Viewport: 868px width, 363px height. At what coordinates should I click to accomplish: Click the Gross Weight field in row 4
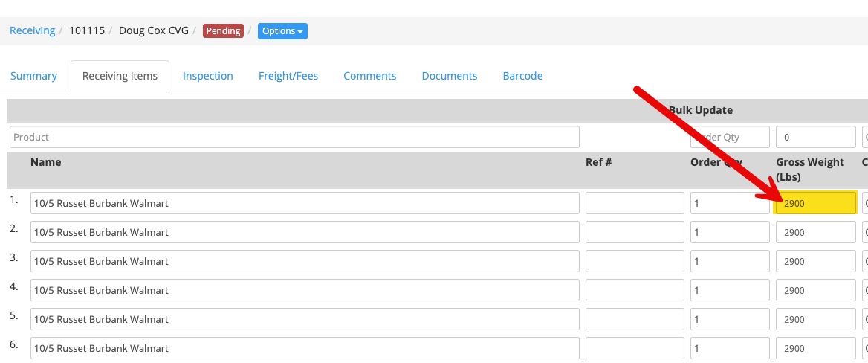point(815,290)
